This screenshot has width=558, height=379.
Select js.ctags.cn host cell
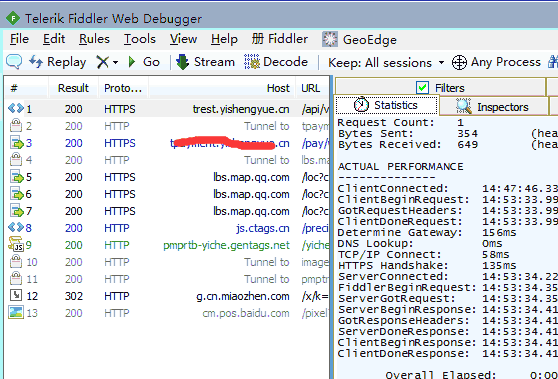click(263, 228)
